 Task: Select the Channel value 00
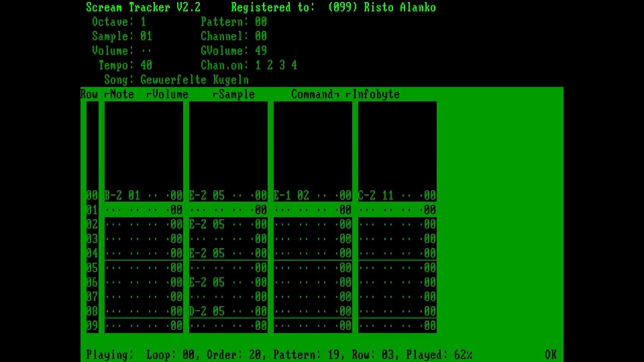[261, 36]
